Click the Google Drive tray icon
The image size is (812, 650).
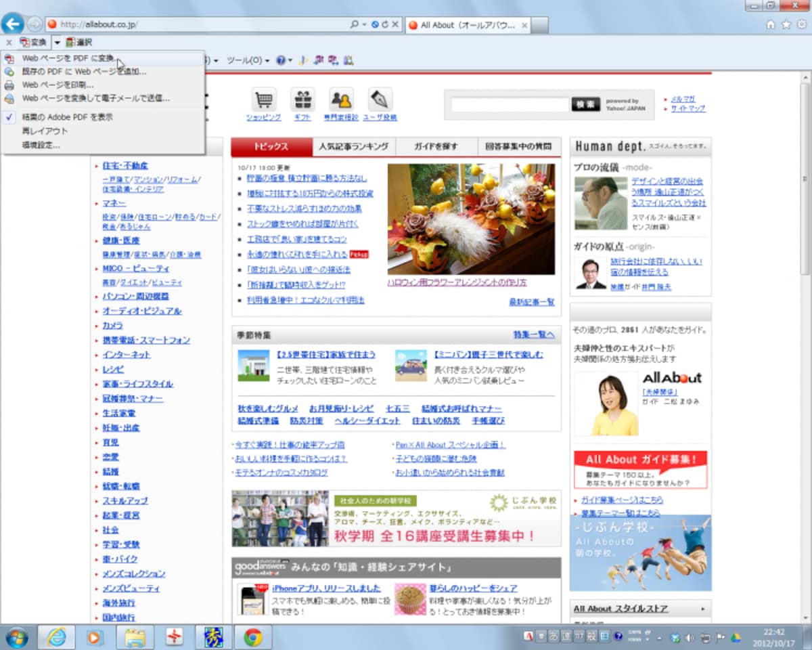(736, 637)
